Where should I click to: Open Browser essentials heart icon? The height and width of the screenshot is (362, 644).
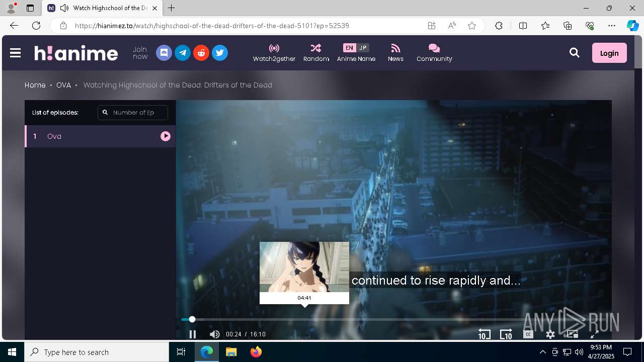pos(590,26)
